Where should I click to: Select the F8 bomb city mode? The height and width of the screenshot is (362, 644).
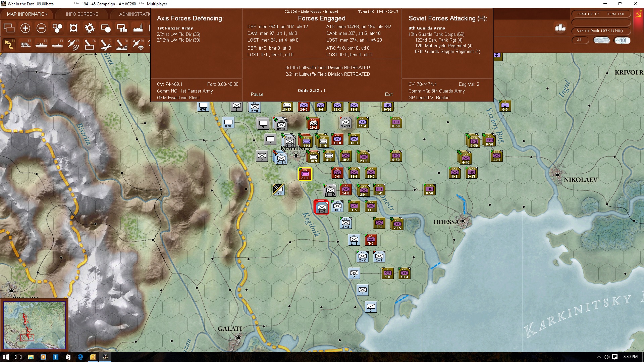[122, 44]
